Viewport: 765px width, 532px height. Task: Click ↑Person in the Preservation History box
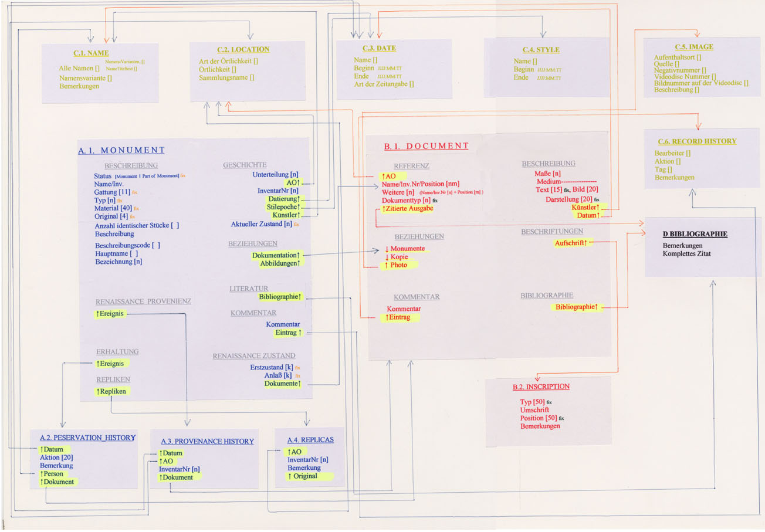[53, 473]
